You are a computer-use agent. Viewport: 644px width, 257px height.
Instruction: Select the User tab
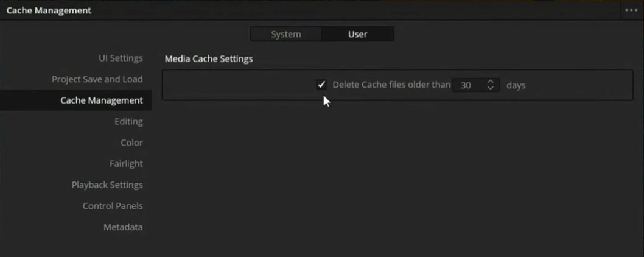pos(358,34)
